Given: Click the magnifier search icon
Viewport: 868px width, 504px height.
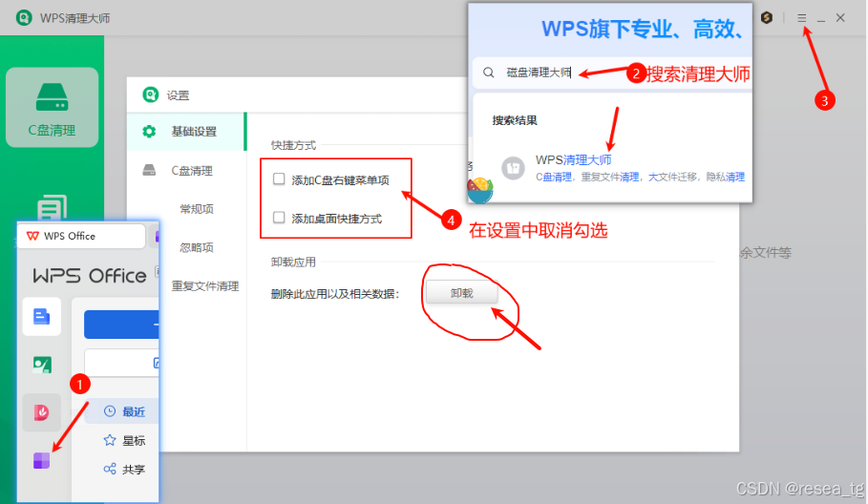Looking at the screenshot, I should [x=488, y=73].
